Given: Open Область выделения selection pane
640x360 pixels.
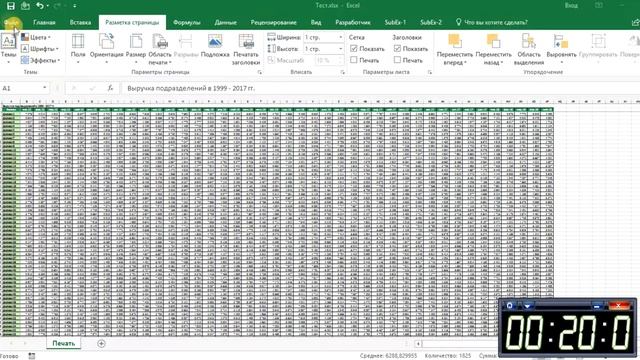Looking at the screenshot, I should [529, 49].
